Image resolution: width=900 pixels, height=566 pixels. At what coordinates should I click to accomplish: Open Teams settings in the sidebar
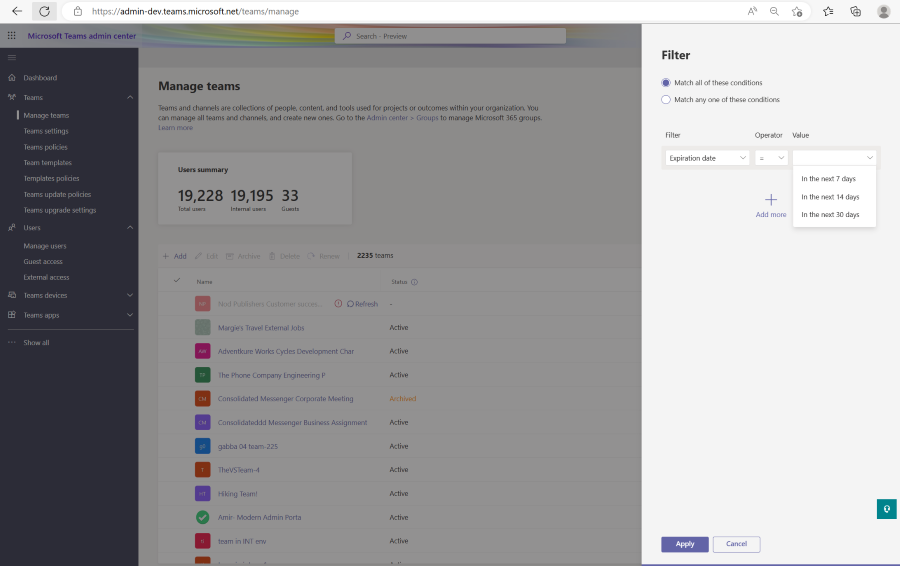tap(46, 131)
